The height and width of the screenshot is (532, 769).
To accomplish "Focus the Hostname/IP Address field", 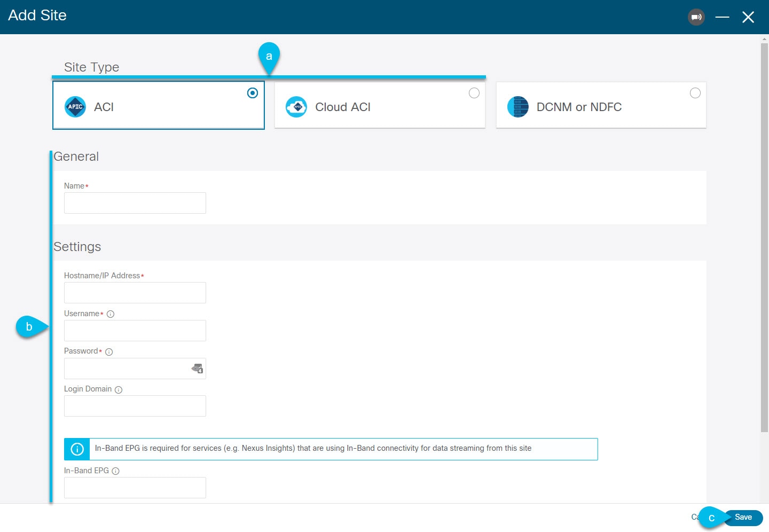I will 135,293.
